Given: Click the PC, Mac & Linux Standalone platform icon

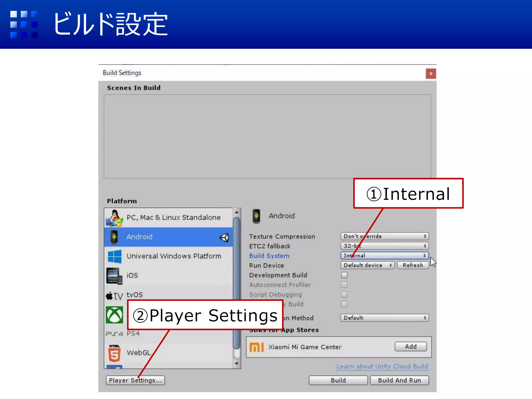Looking at the screenshot, I should [114, 218].
